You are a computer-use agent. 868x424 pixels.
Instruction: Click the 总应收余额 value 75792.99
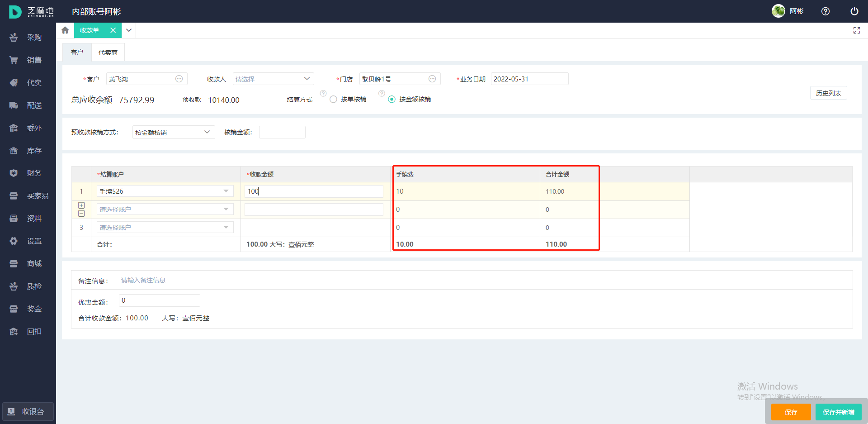137,100
